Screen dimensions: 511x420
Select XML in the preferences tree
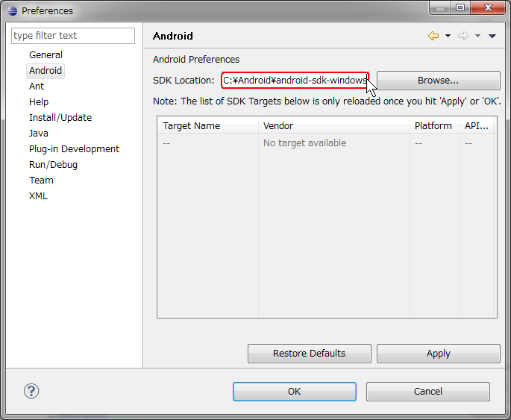(x=38, y=196)
